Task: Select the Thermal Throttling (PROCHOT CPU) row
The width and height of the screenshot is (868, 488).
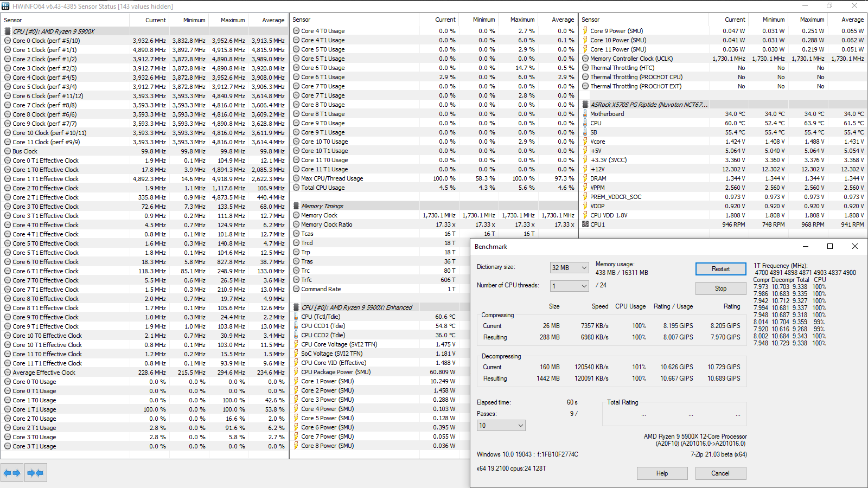Action: (x=723, y=77)
